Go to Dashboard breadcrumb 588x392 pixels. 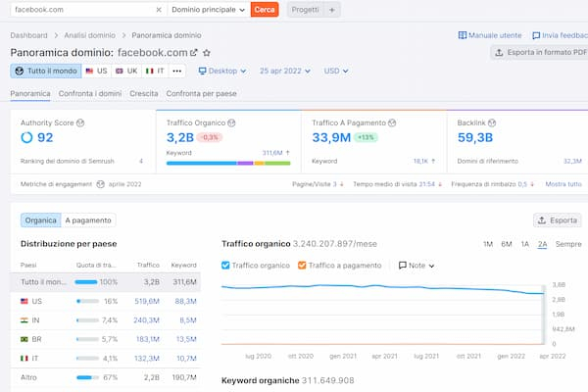tap(28, 35)
